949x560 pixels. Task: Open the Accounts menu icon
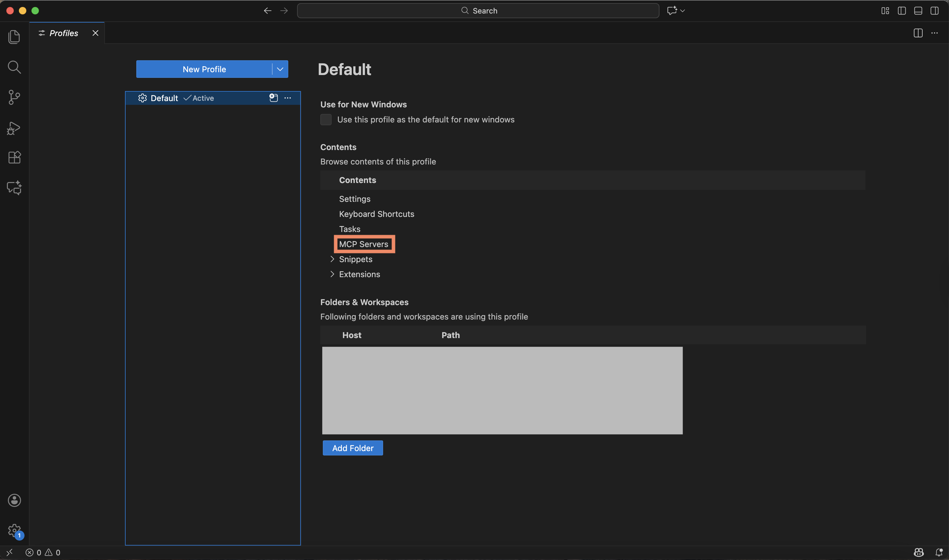14,500
